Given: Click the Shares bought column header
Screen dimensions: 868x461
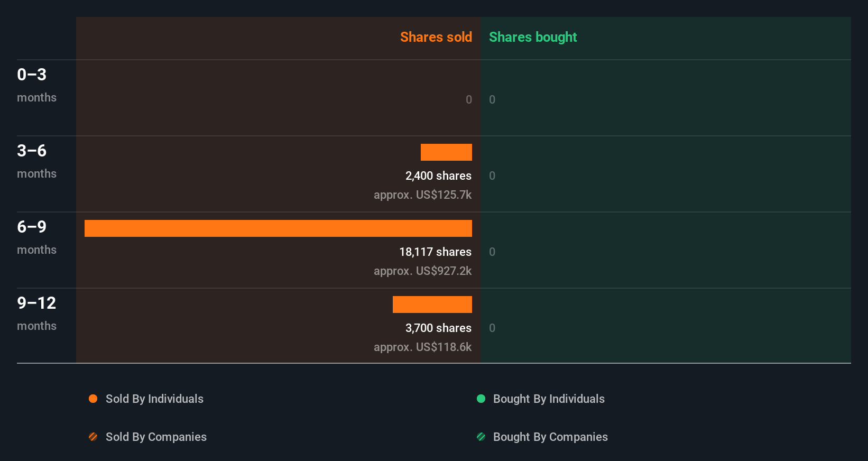Looking at the screenshot, I should point(533,37).
